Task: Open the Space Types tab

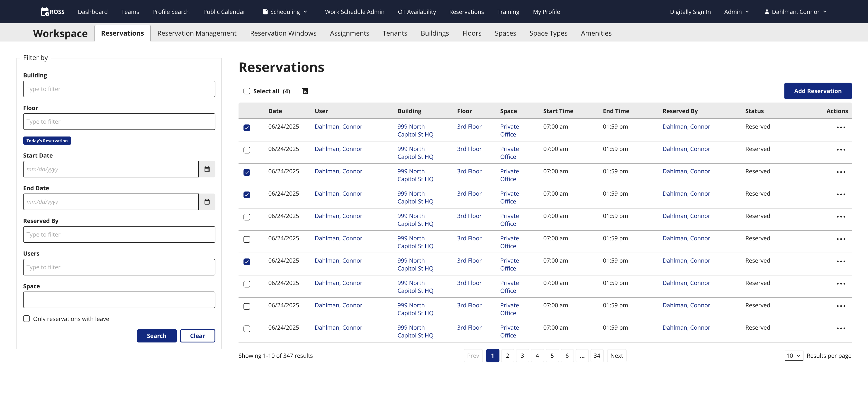Action: click(x=548, y=33)
